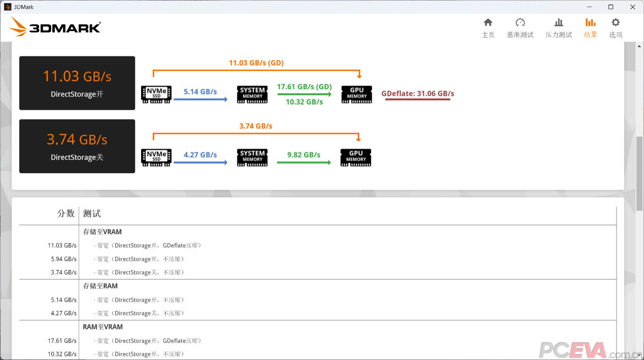The image size is (644, 360).
Task: Select the 结果 results chart icon
Action: 590,23
